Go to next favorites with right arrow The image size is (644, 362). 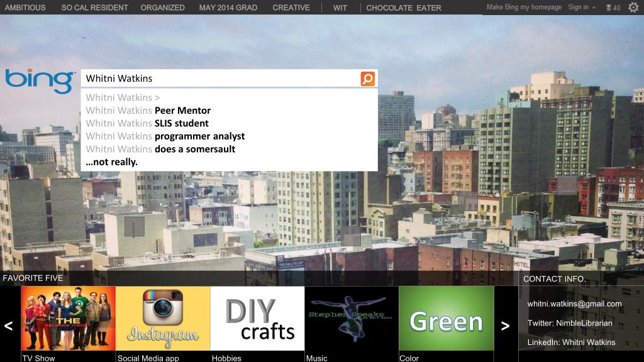[505, 326]
